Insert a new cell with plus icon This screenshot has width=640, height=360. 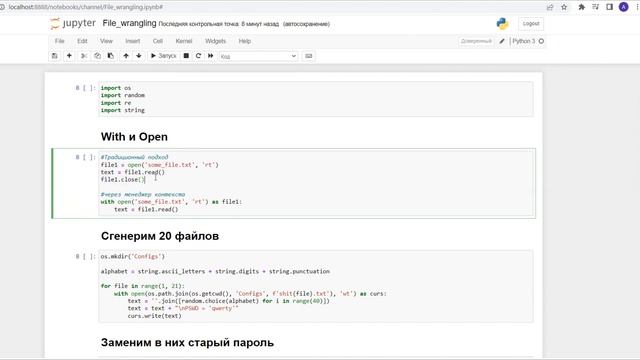pos(69,56)
